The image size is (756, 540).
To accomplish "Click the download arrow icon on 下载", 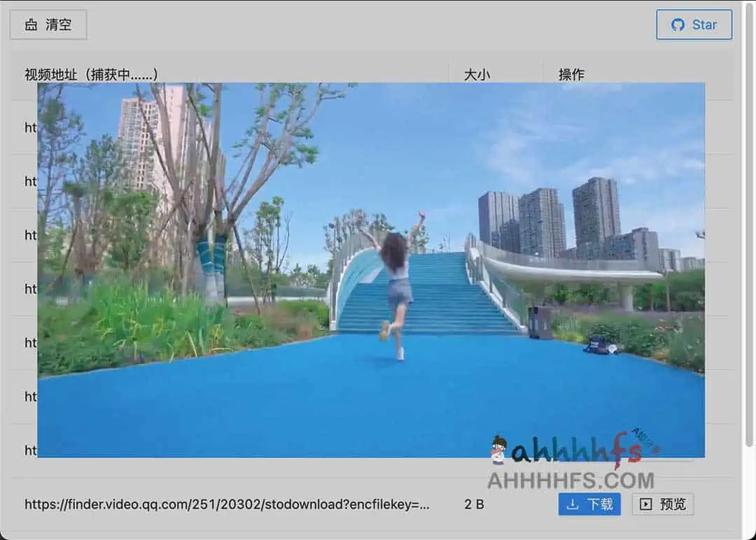I will 573,504.
